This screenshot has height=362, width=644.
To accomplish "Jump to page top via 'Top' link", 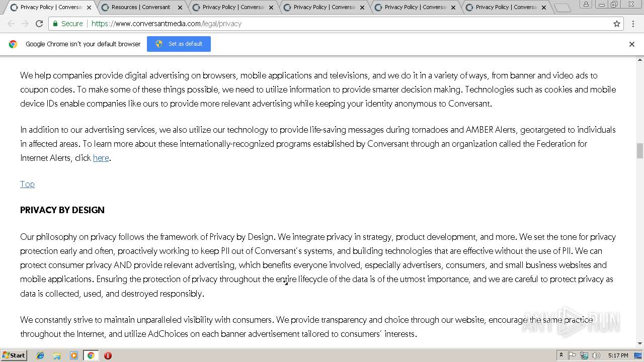I will (27, 184).
